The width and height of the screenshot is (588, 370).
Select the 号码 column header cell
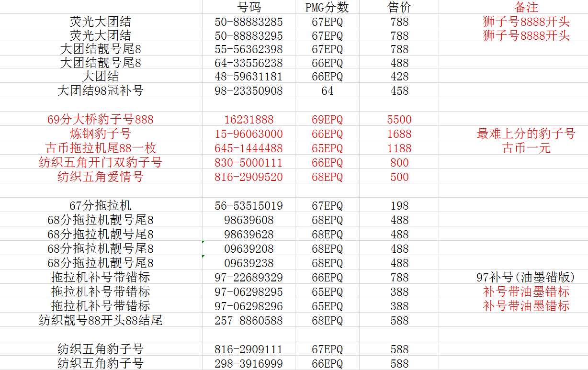[x=249, y=7]
